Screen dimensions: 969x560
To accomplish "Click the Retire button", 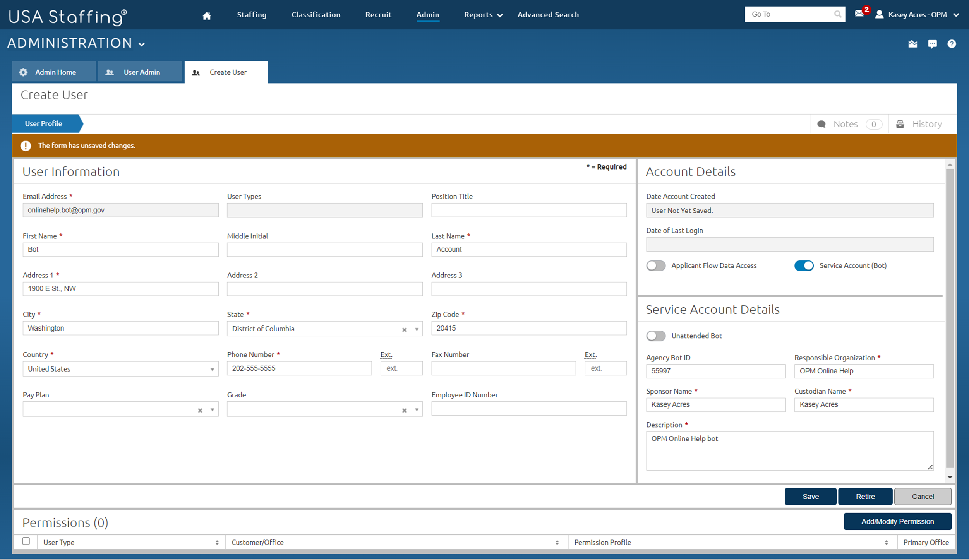I will tap(865, 497).
